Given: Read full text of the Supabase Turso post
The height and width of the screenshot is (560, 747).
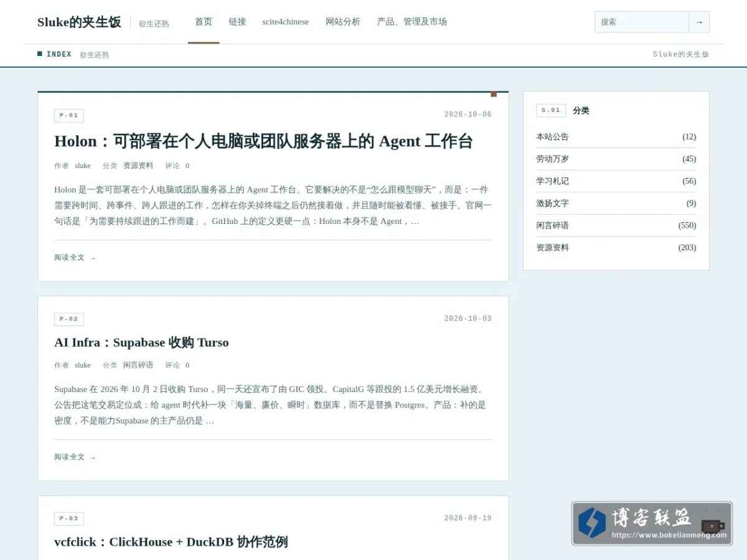Looking at the screenshot, I should 75,457.
